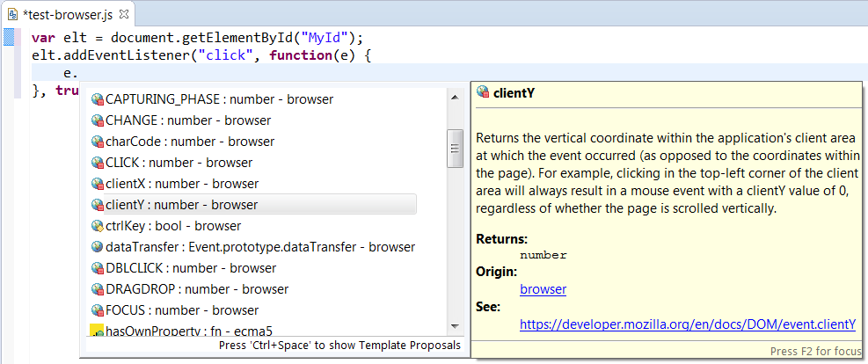This screenshot has width=868, height=364.
Task: Select CHANGE : number proposal
Action: [188, 120]
